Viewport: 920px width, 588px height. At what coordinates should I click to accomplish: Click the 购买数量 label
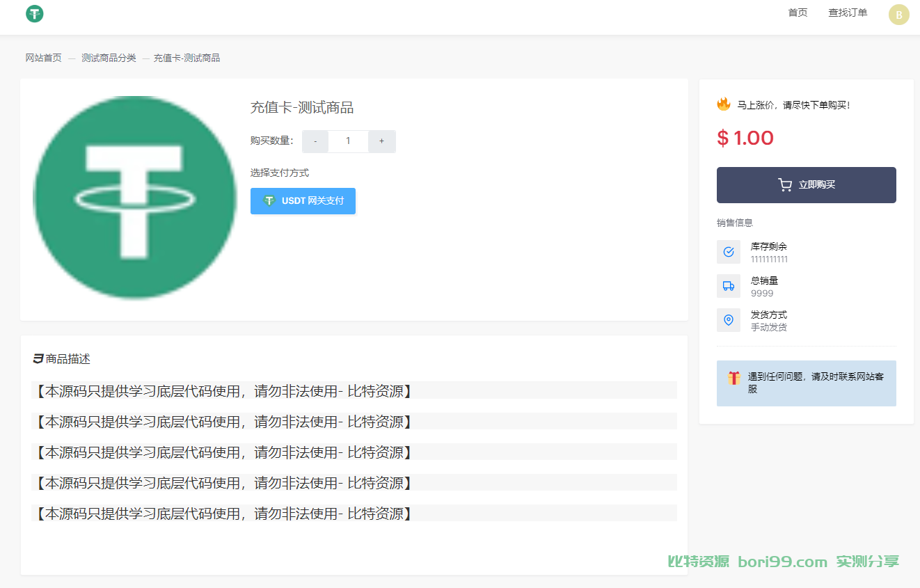pos(272,141)
